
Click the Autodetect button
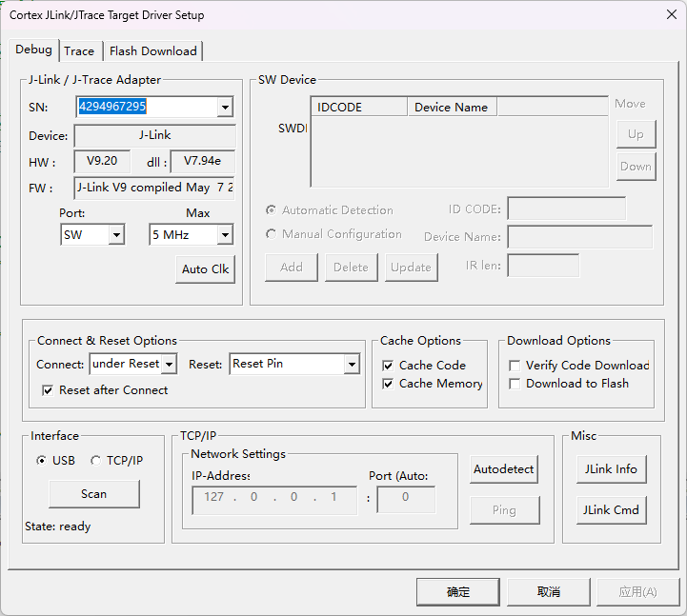click(x=503, y=469)
